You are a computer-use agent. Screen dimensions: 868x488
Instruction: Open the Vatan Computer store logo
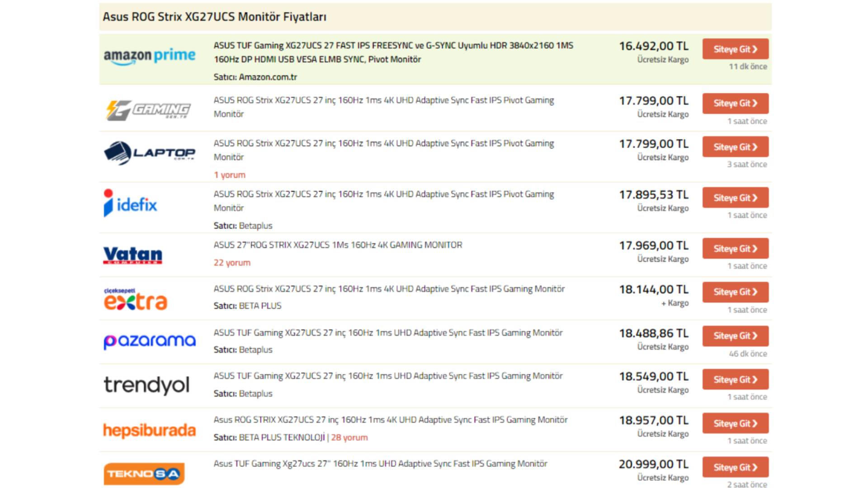132,255
